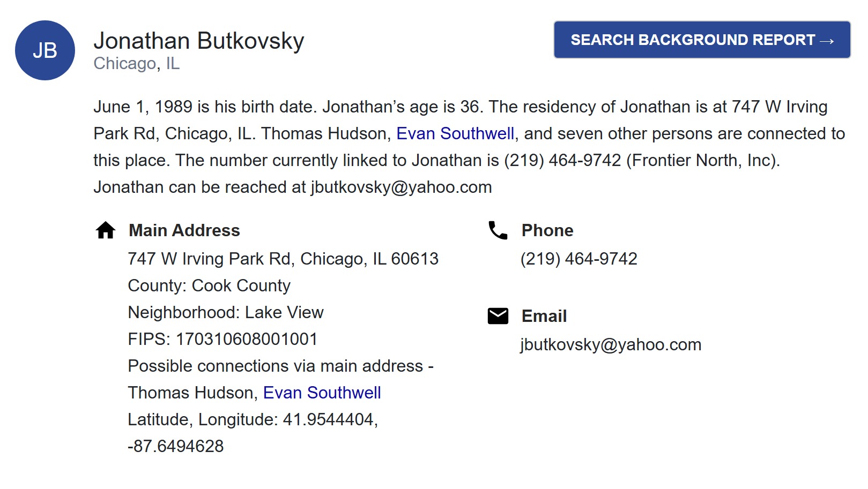Screen dimensions: 868x489
Task: Open Evan Southwell link in summary paragraph
Action: (455, 133)
